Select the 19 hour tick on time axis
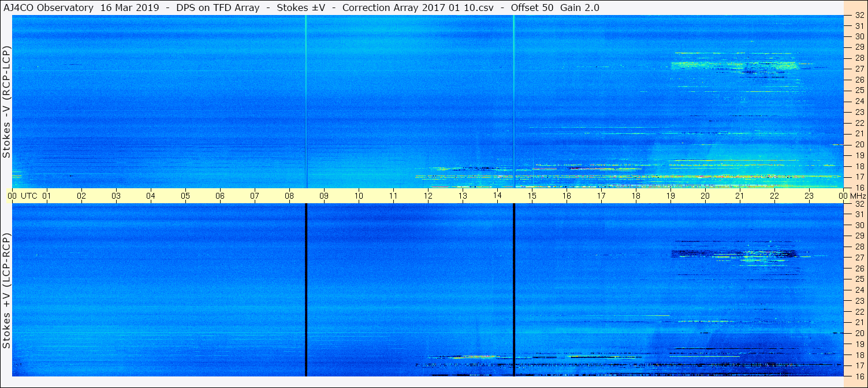The image size is (868, 388). tap(670, 196)
